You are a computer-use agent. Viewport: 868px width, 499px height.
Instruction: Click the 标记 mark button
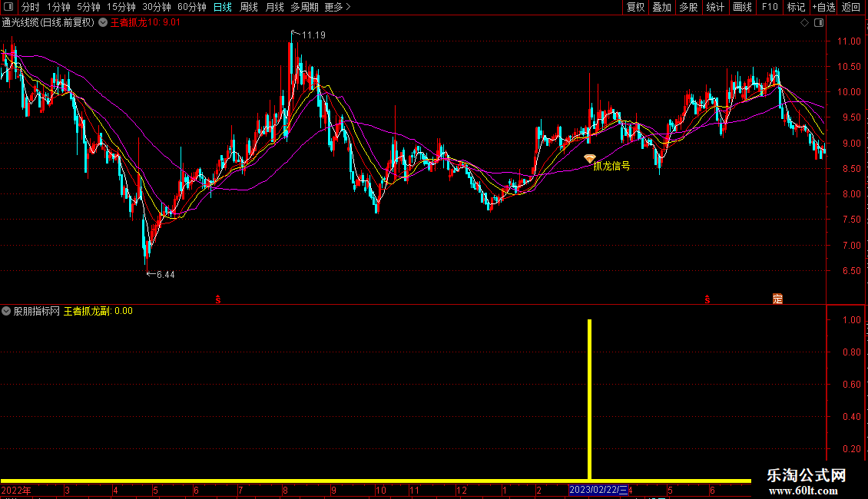796,7
